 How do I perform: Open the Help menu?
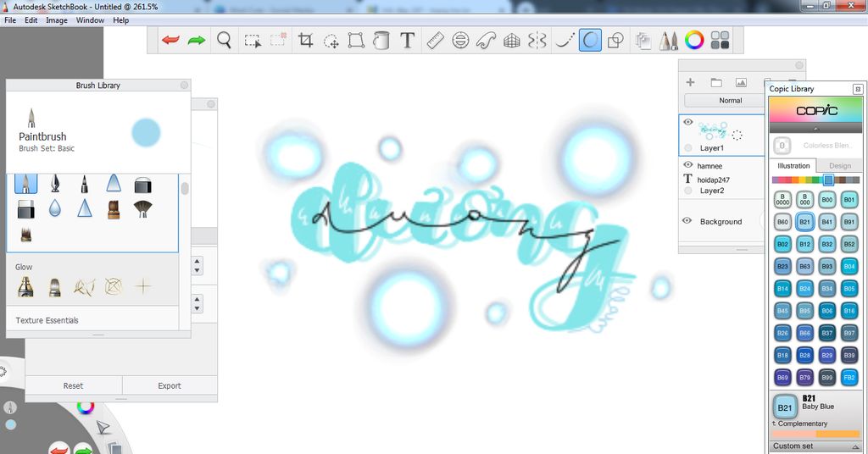[120, 20]
